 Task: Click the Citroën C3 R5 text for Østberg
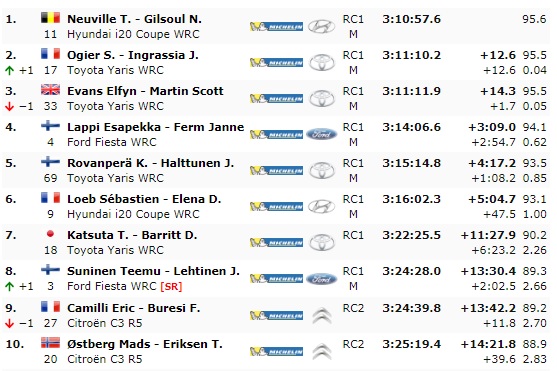pyautogui.click(x=105, y=359)
